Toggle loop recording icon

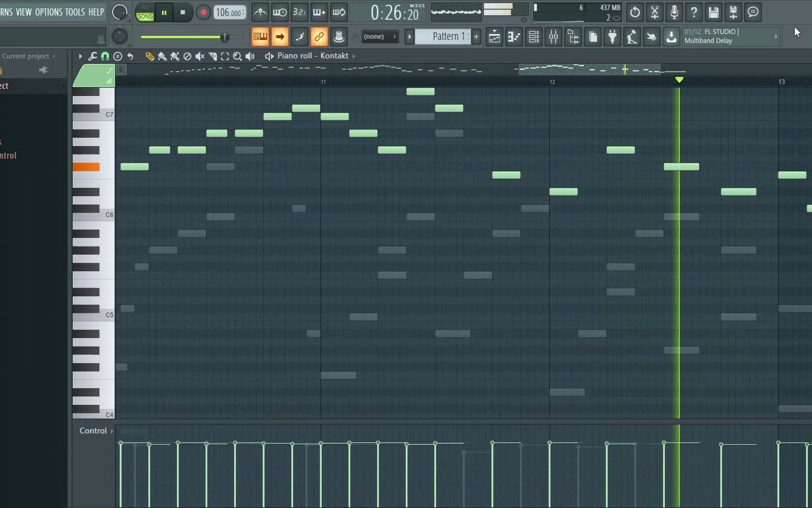point(338,12)
